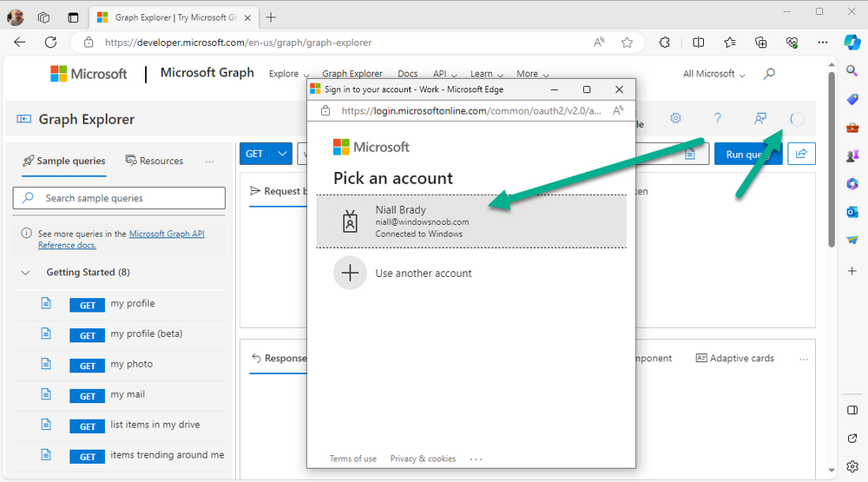Image resolution: width=868 pixels, height=482 pixels.
Task: Open the favorites list icon
Action: [730, 42]
